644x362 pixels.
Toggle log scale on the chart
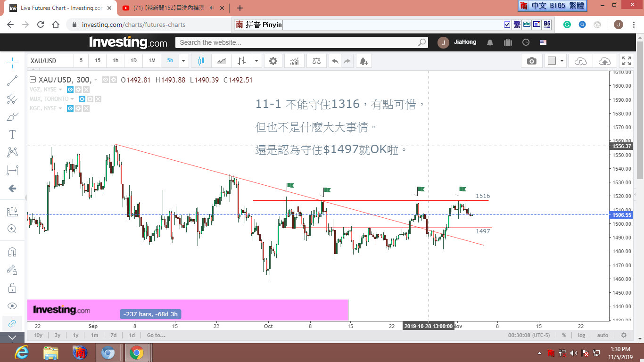(582, 335)
